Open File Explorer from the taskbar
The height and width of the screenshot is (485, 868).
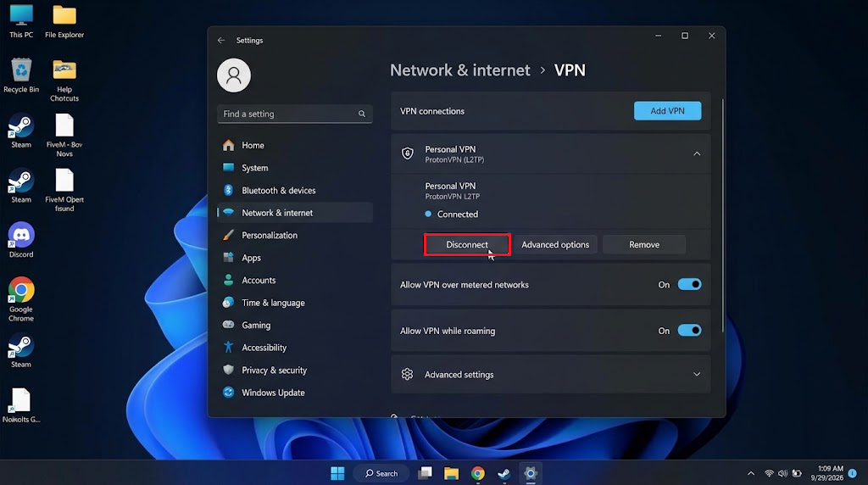451,473
